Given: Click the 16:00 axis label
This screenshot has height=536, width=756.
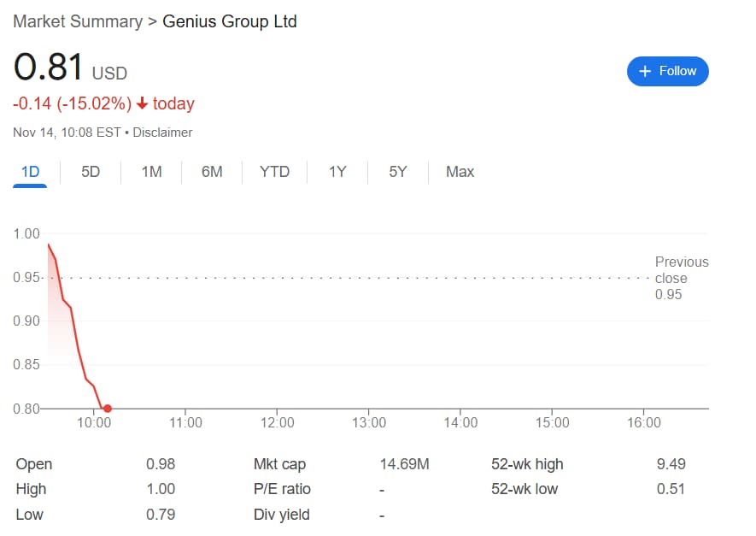Looking at the screenshot, I should pyautogui.click(x=643, y=422).
